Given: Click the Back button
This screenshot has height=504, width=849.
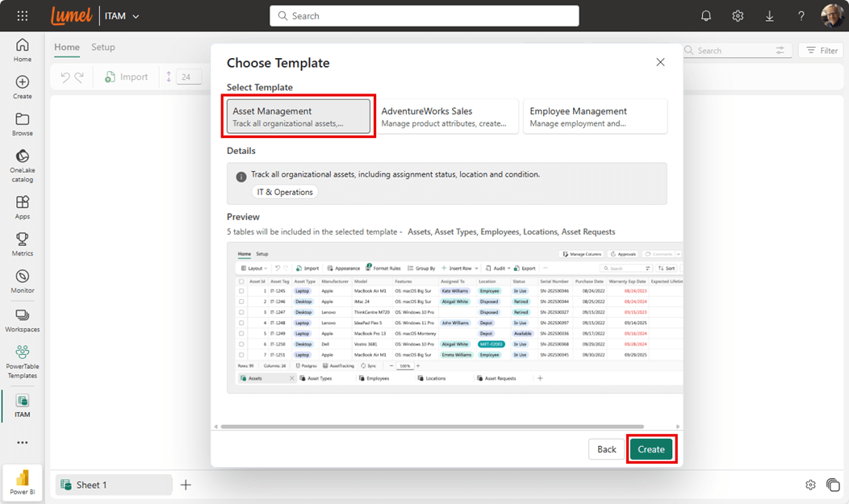Looking at the screenshot, I should point(607,449).
